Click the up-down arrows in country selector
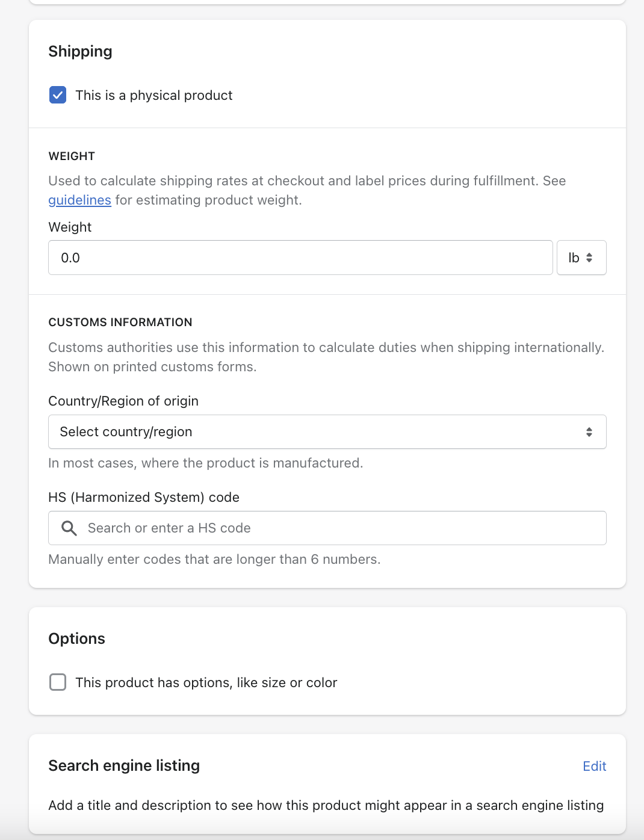This screenshot has width=644, height=840. 589,432
